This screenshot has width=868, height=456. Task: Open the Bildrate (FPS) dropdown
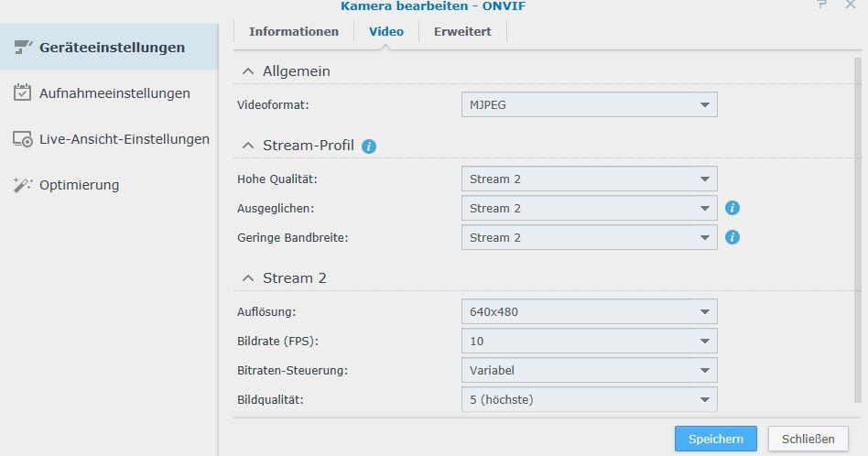(589, 341)
